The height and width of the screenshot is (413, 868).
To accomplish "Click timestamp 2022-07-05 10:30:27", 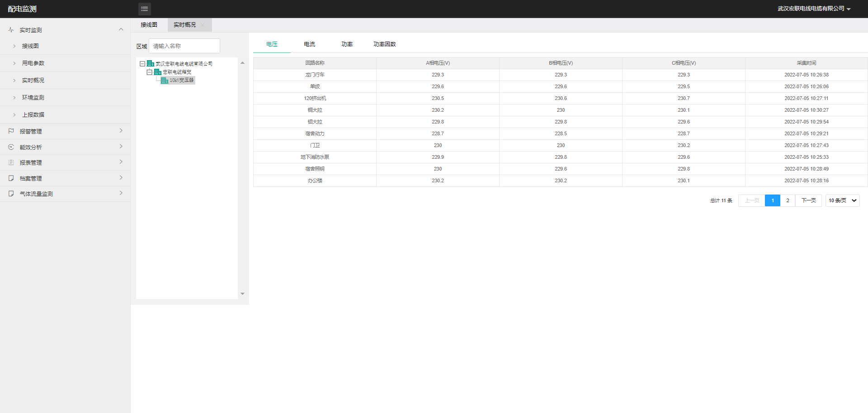I will coord(807,110).
